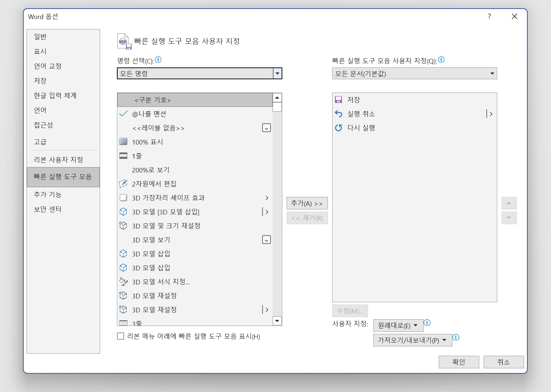Expand the 3D 모델 보기 dropdown indicator

tap(267, 240)
